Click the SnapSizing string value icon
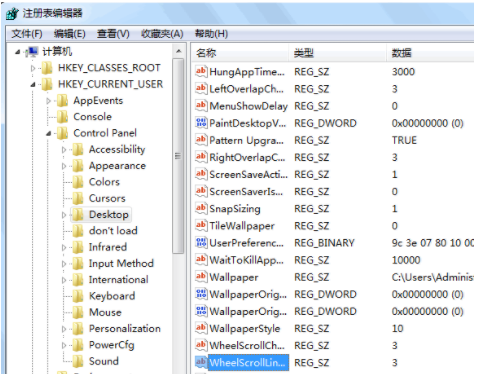Viewport: 477px width, 374px height. (201, 208)
